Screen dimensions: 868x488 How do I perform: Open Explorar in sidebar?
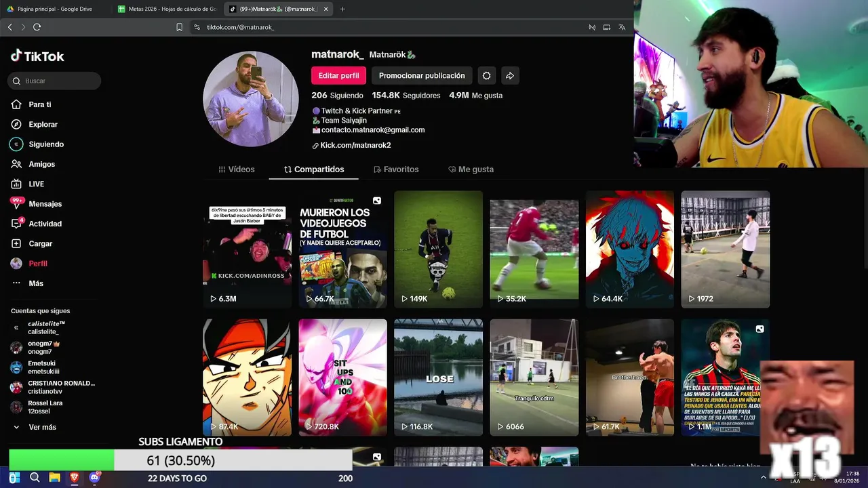pos(35,125)
